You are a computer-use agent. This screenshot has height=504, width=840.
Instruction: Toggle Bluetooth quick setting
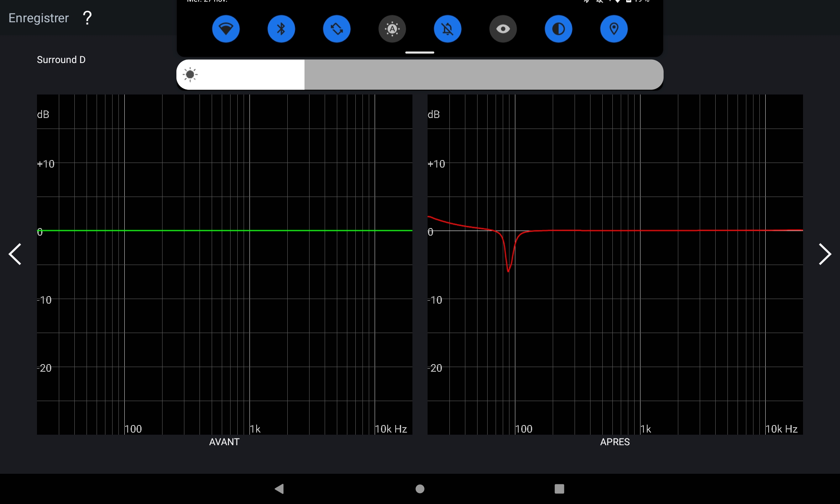tap(281, 29)
